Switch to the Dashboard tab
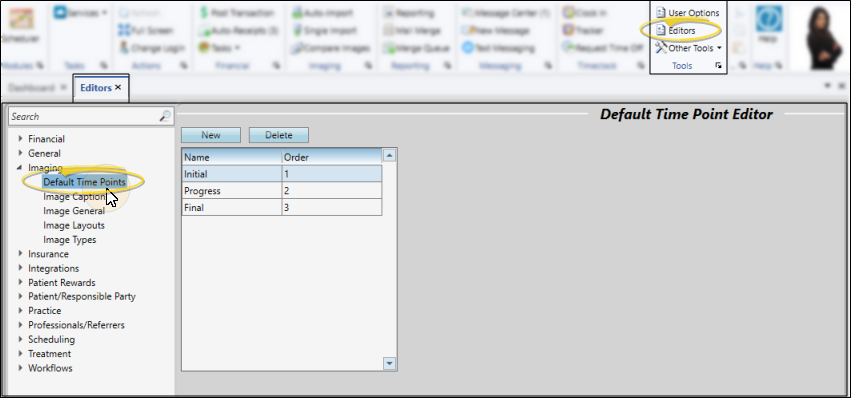The image size is (852, 399). pos(32,88)
